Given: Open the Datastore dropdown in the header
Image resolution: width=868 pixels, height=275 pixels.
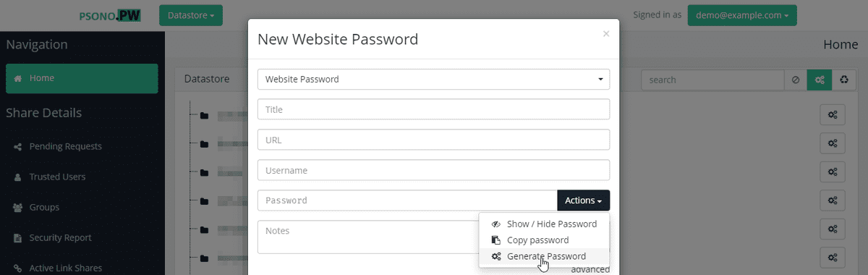Looking at the screenshot, I should 191,15.
